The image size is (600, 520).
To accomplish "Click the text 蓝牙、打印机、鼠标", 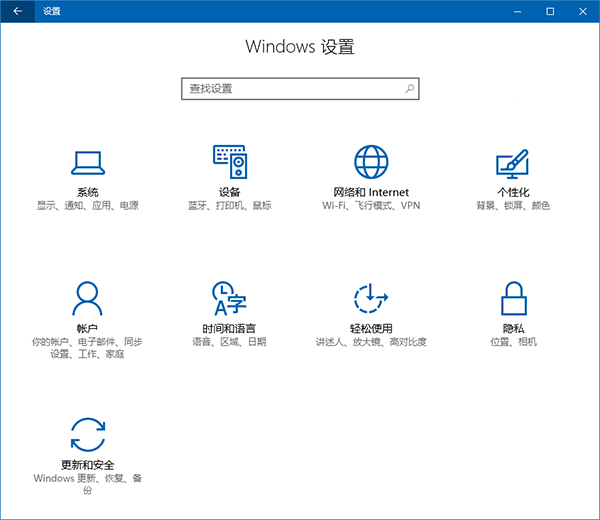I will click(x=230, y=205).
